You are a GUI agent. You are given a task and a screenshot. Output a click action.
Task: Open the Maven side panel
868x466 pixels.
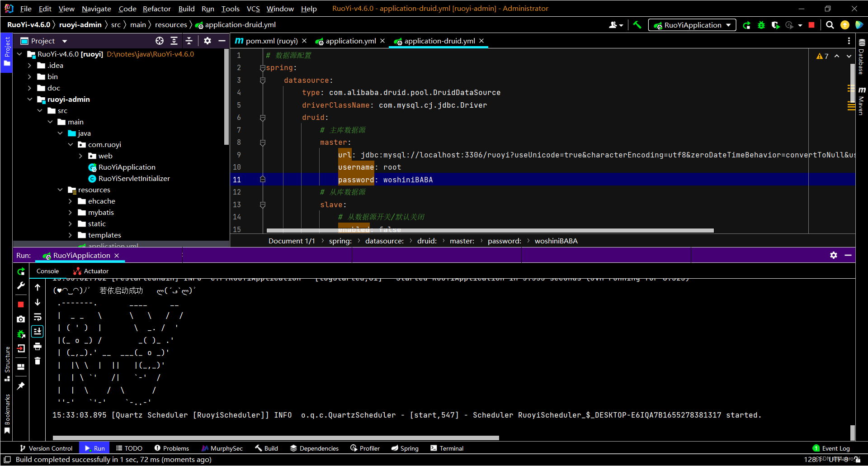coord(861,100)
